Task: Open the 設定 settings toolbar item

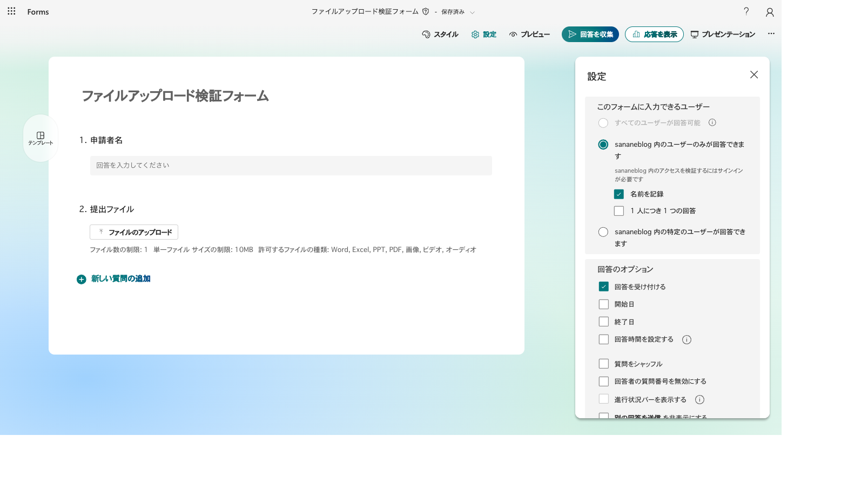Action: [484, 35]
